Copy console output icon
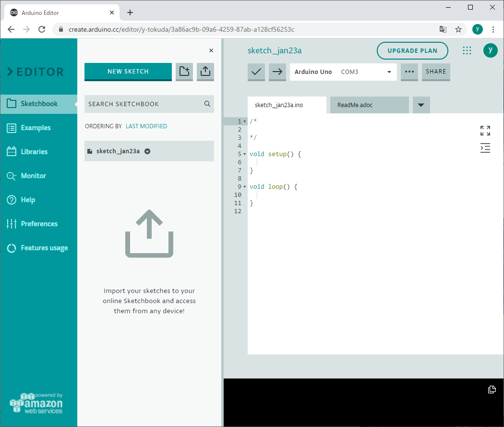 coord(492,390)
